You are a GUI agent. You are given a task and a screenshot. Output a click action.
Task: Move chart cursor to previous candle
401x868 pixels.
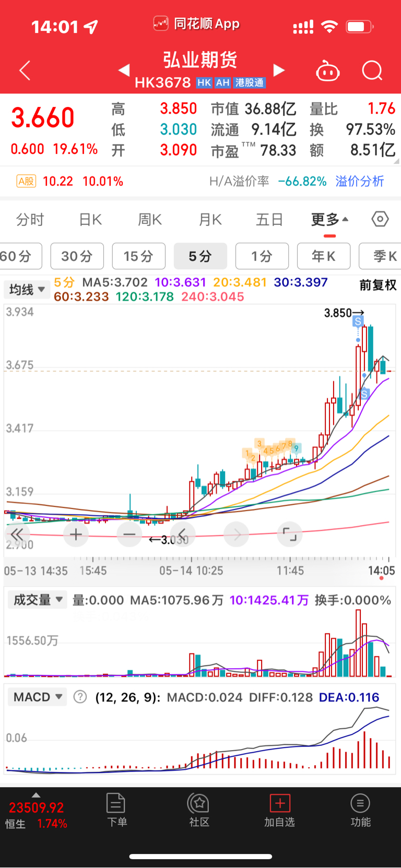tap(183, 534)
